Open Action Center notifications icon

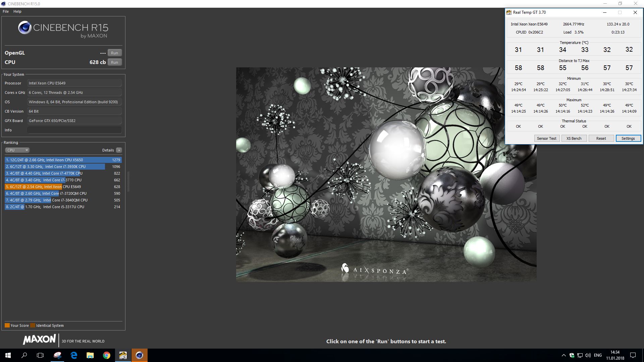pos(633,355)
